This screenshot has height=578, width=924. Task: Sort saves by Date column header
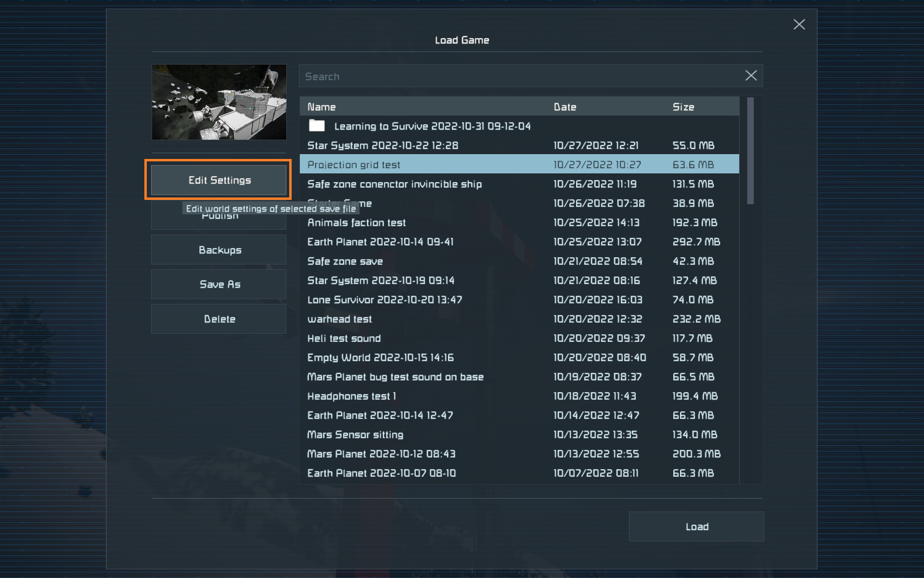565,107
